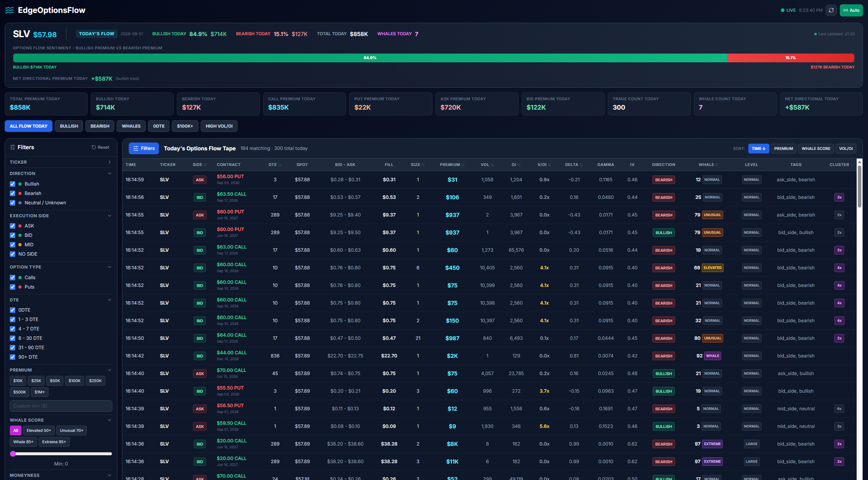Screen dimensions: 868x480
Task: Click the sliders icon in the Filters sidebar header
Action: click(13, 147)
